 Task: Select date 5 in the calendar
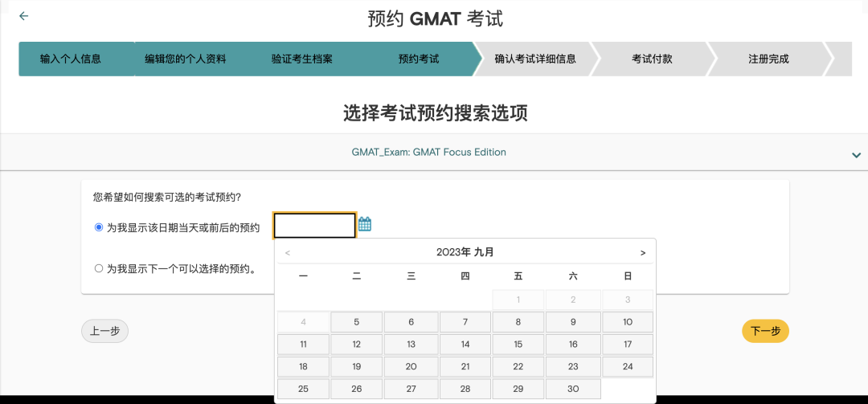(x=357, y=322)
